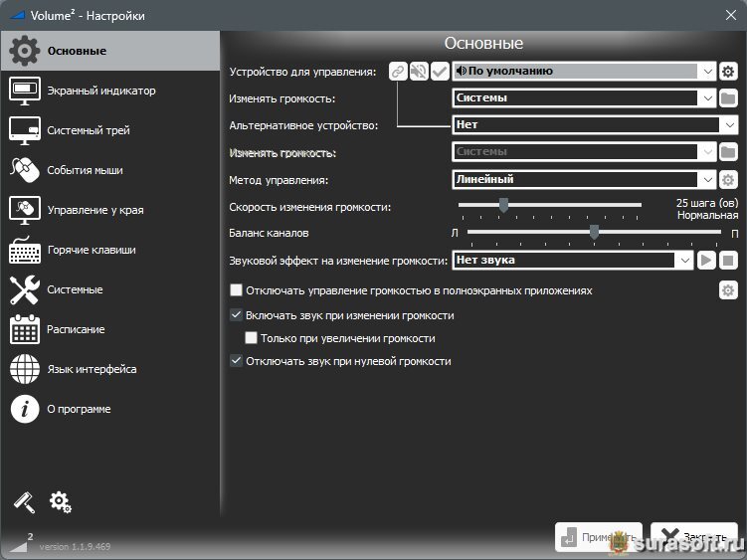Viewport: 747px width, 560px height.
Task: Go to the Расписание section
Action: [110, 329]
